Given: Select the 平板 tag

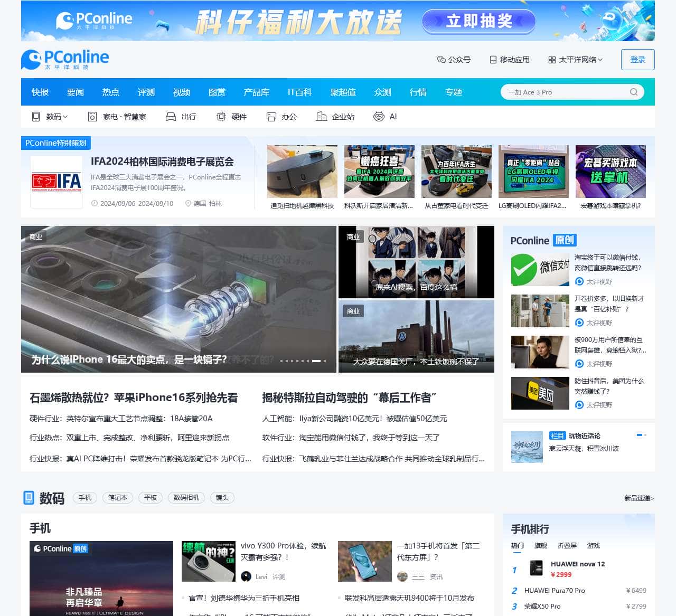Looking at the screenshot, I should click(151, 498).
